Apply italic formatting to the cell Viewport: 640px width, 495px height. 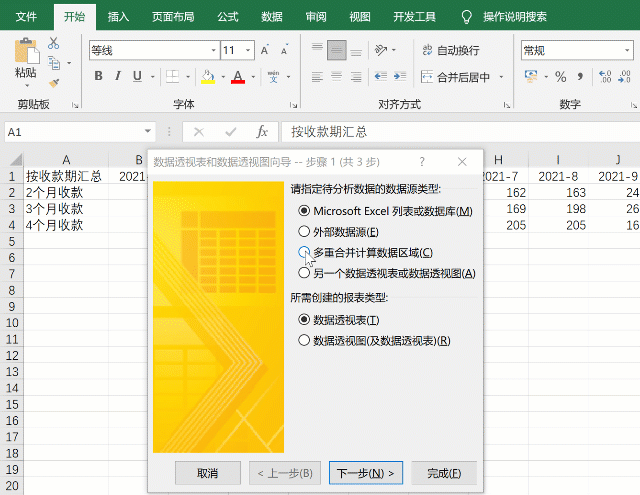coord(121,76)
